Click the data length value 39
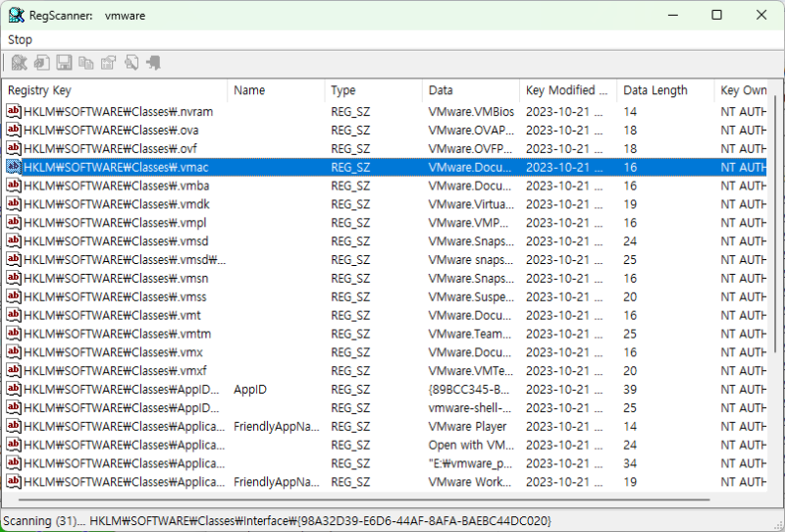785x532 pixels. click(630, 390)
